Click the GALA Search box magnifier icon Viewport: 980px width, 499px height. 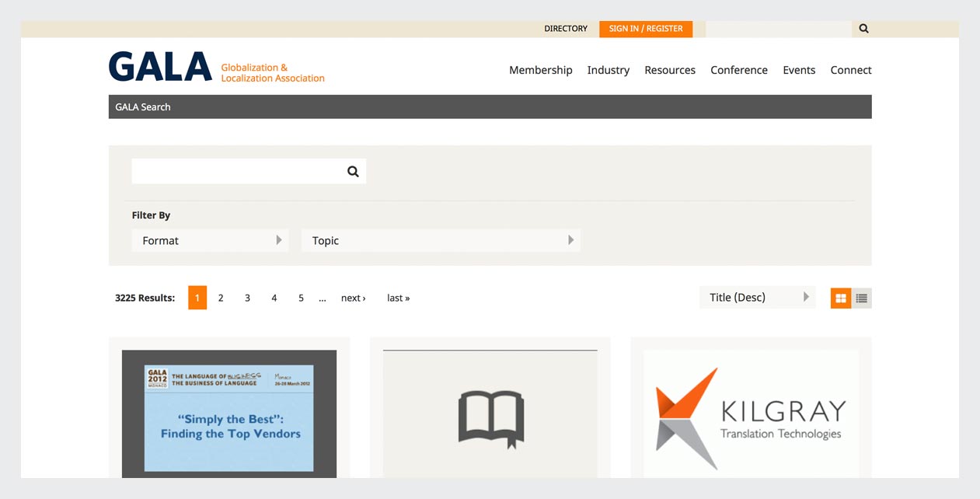point(353,172)
